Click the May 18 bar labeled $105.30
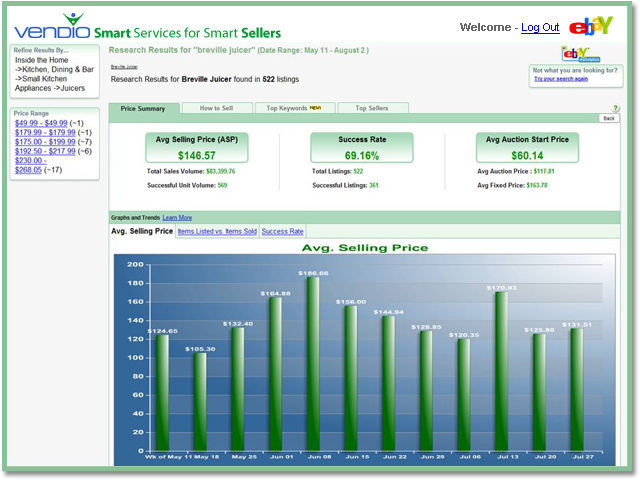This screenshot has height=480, width=640. tap(200, 402)
